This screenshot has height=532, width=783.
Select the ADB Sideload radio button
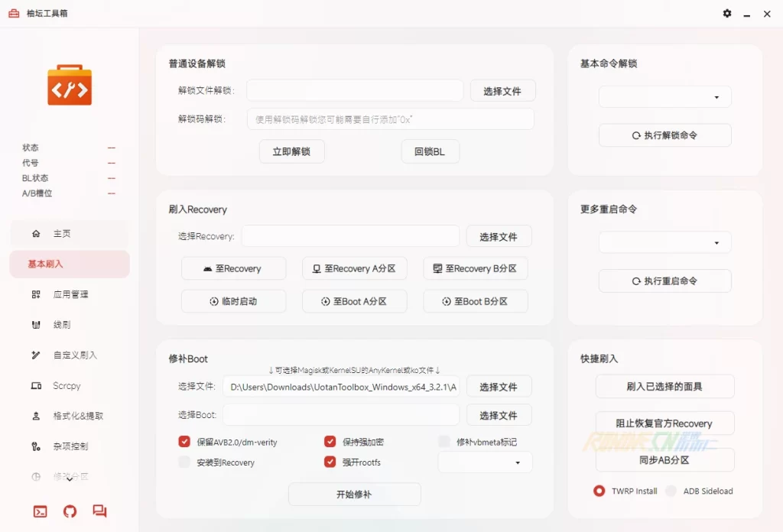pyautogui.click(x=671, y=491)
